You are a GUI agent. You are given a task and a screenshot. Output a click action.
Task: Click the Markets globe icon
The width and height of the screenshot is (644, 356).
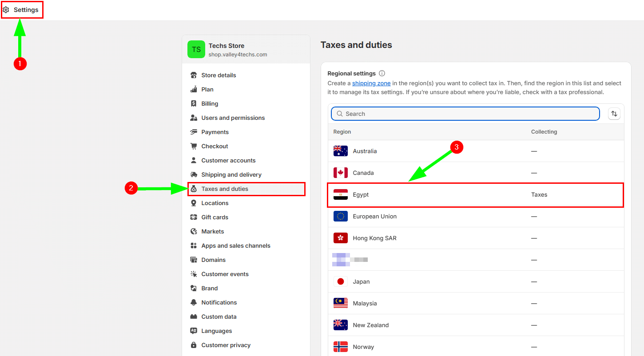194,231
